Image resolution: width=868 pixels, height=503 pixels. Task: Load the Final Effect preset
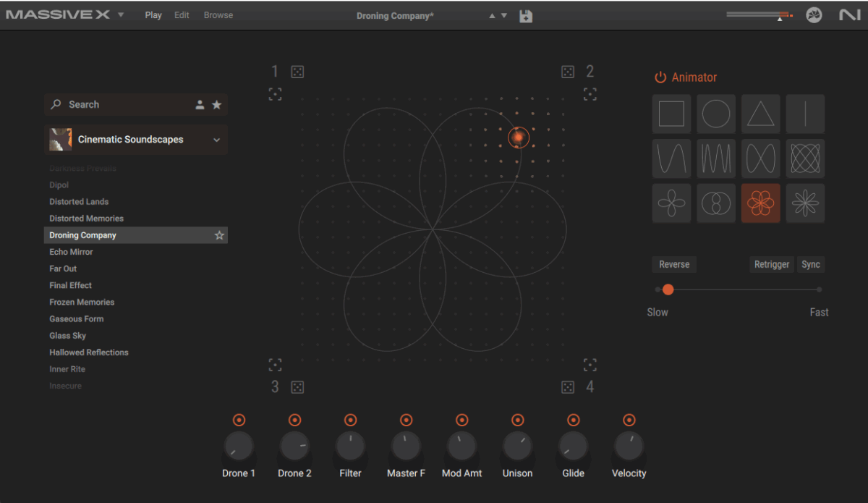coord(70,285)
